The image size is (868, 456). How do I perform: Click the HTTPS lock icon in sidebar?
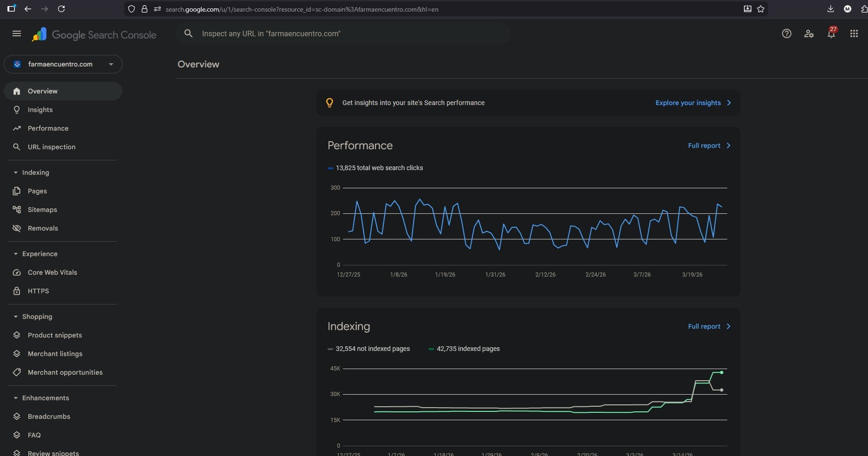[x=17, y=291]
